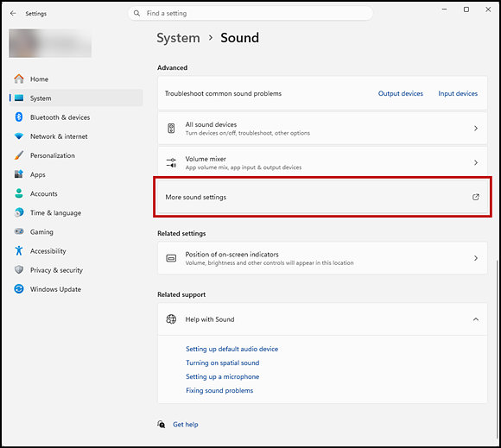This screenshot has width=501, height=448.
Task: Click the All sound devices row title
Action: [211, 124]
